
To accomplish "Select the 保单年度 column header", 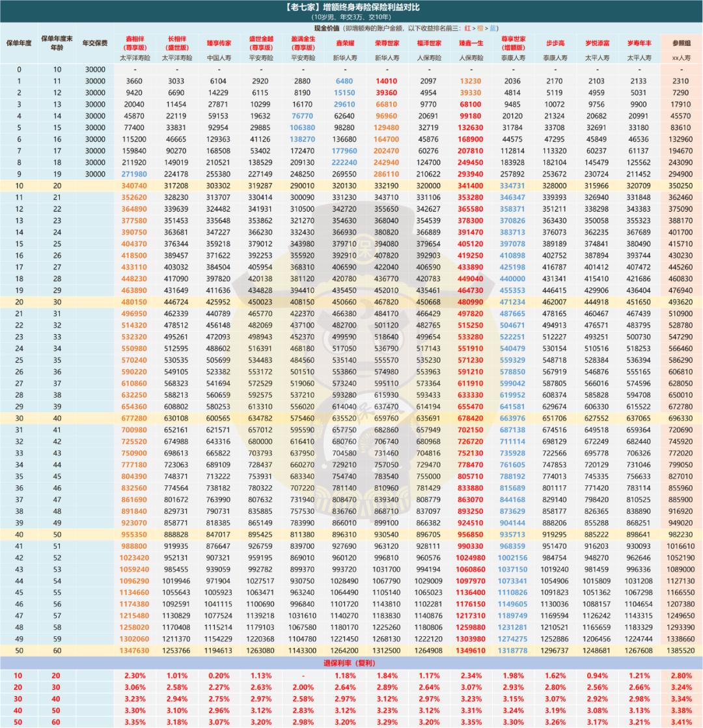I will tap(19, 43).
